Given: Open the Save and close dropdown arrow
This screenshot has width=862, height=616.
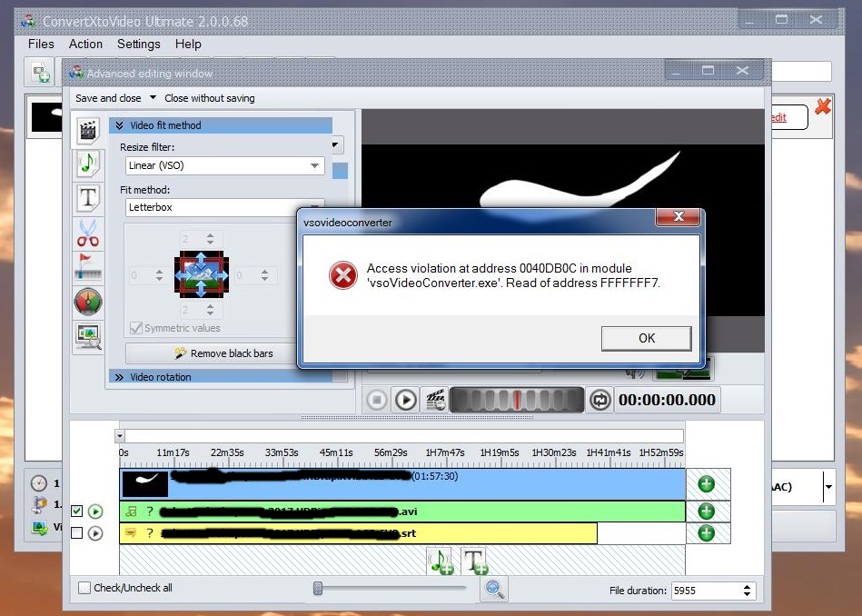Looking at the screenshot, I should click(153, 97).
